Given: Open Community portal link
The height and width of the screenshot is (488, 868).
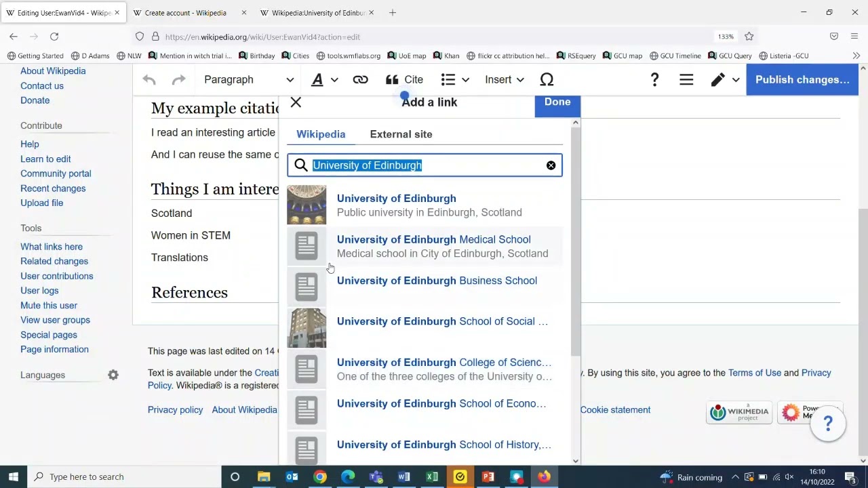Looking at the screenshot, I should 56,174.
